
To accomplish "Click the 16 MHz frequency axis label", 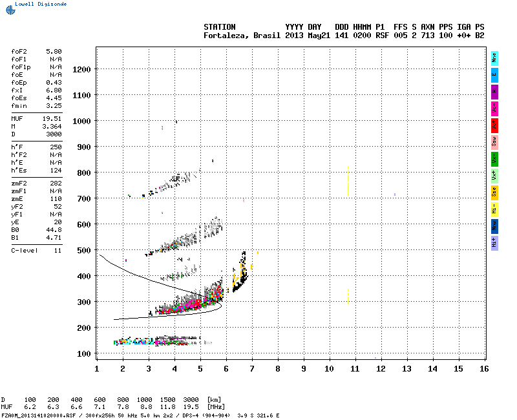I will click(484, 368).
